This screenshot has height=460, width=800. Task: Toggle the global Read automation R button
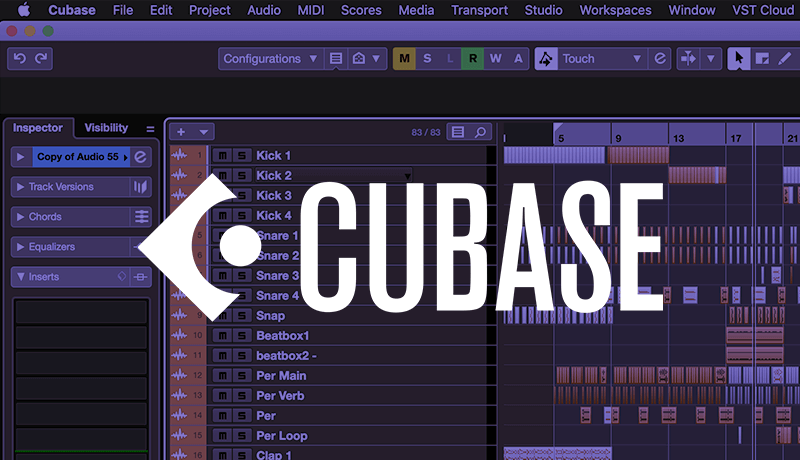coord(472,59)
